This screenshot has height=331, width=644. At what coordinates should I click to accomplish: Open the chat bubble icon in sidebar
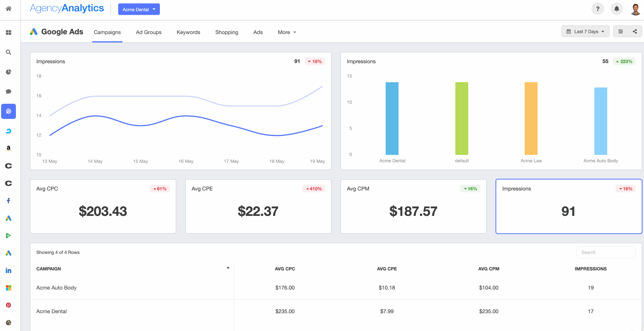pos(8,92)
